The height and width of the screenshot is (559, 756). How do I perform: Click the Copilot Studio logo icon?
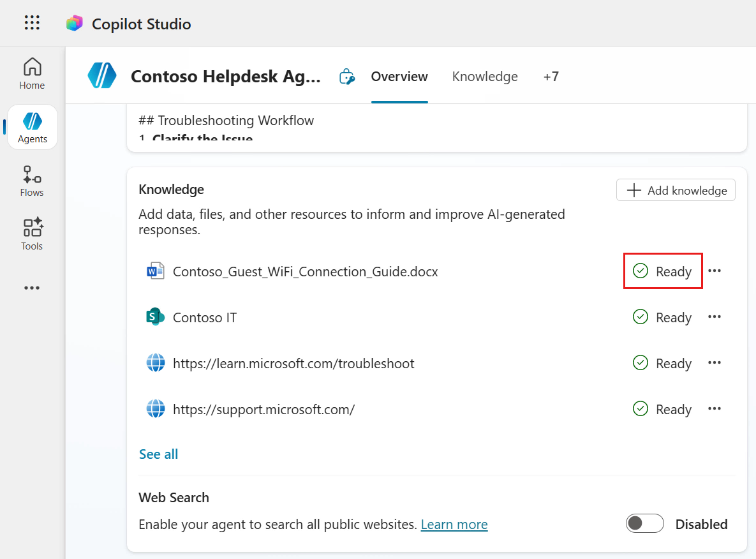click(75, 24)
